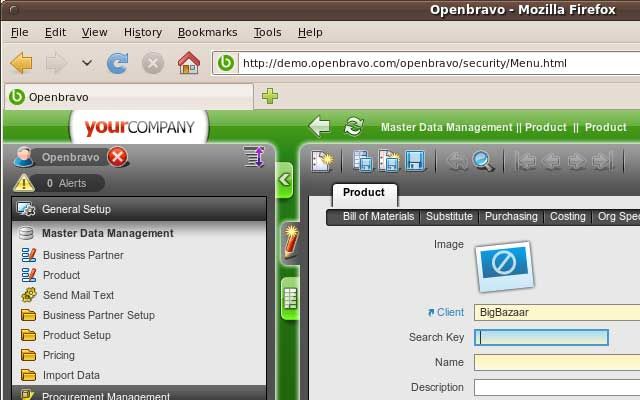Screen dimensions: 640x400
Task: Click the 0 Alerts label
Action: pyautogui.click(x=67, y=183)
